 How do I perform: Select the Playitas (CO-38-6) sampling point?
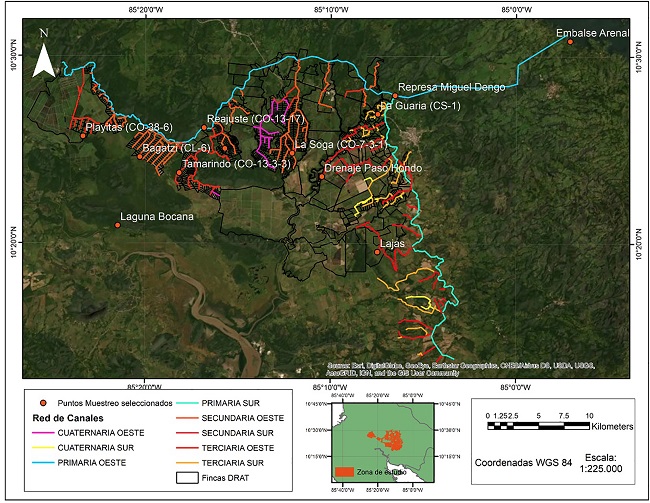click(x=83, y=135)
